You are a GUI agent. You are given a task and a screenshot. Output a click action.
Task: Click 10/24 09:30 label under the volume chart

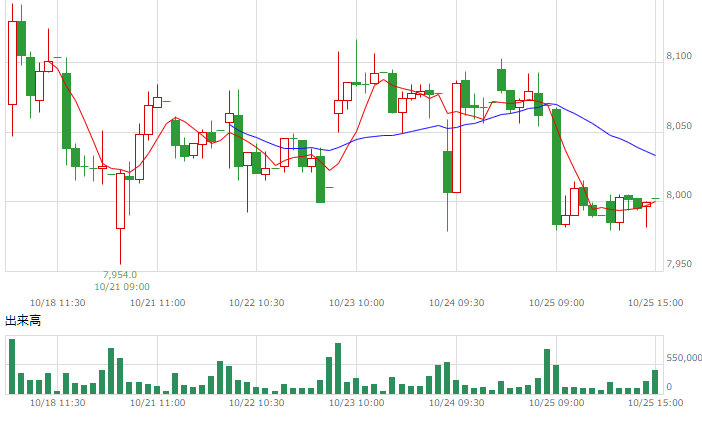(x=457, y=402)
